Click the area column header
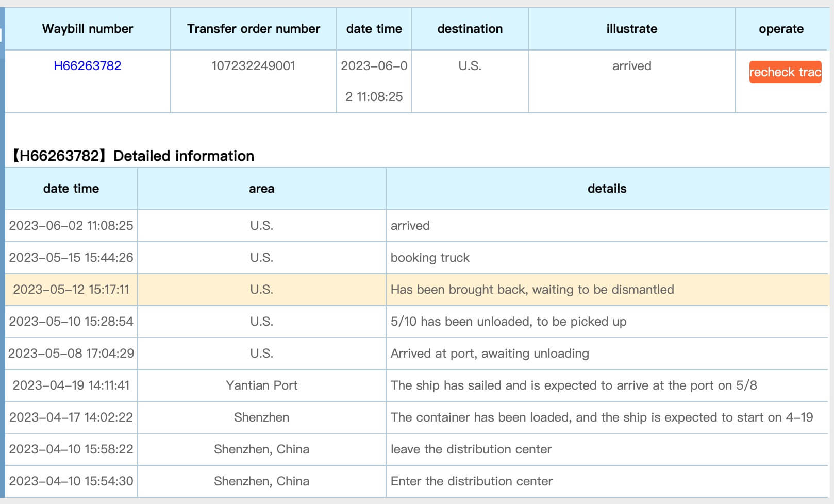Viewport: 834px width, 504px height. 261,189
